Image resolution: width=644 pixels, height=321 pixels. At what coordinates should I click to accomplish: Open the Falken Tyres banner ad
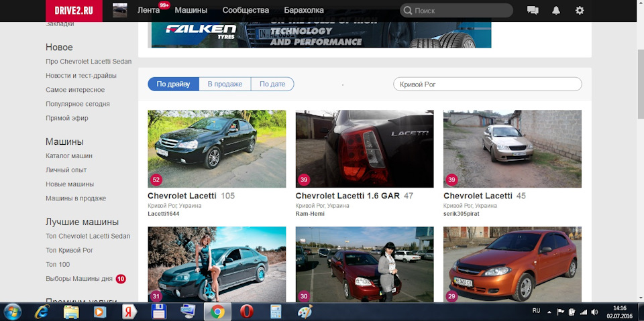pos(321,35)
